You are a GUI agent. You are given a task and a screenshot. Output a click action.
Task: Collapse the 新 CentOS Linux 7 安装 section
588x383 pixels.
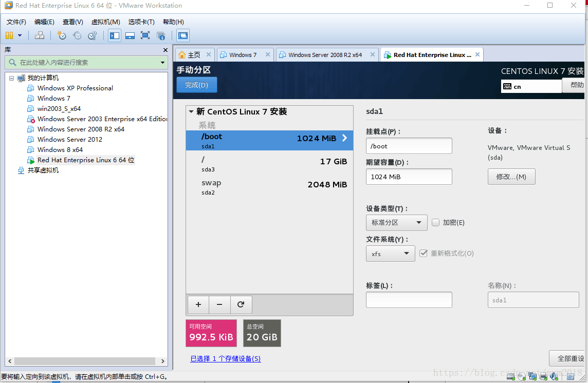point(191,112)
